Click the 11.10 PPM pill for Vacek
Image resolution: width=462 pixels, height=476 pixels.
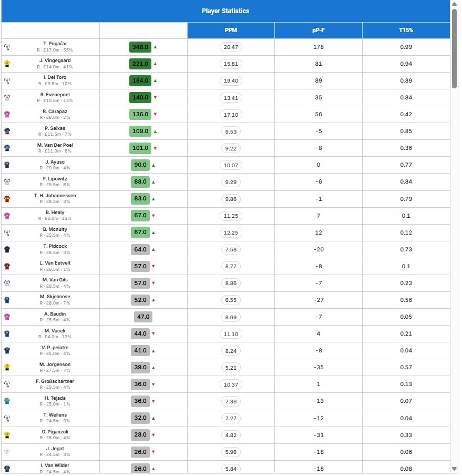(231, 334)
